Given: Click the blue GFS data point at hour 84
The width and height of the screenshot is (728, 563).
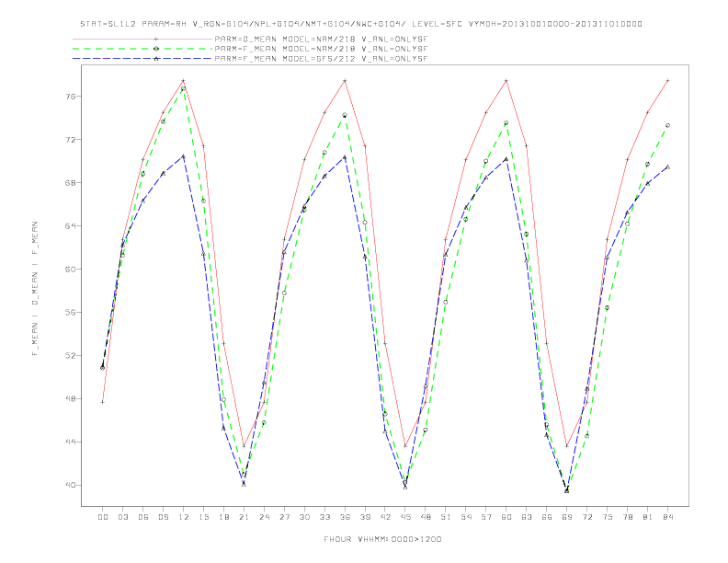Looking at the screenshot, I should tap(667, 167).
